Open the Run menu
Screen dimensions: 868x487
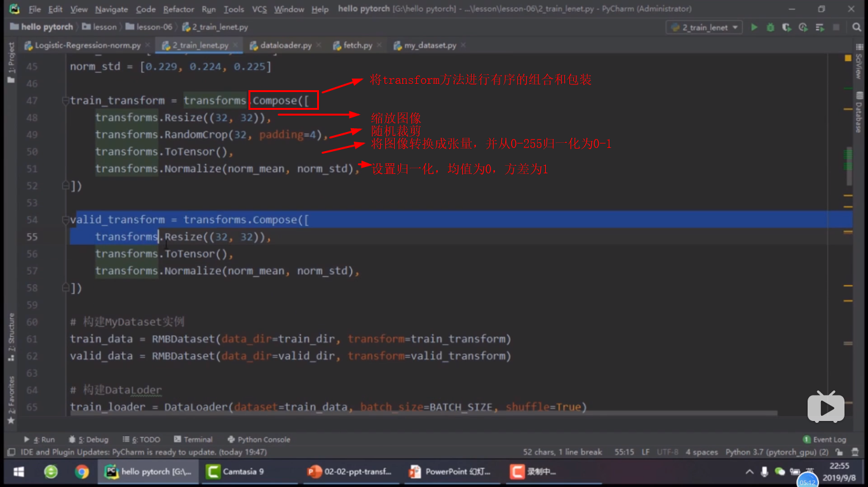pos(208,10)
